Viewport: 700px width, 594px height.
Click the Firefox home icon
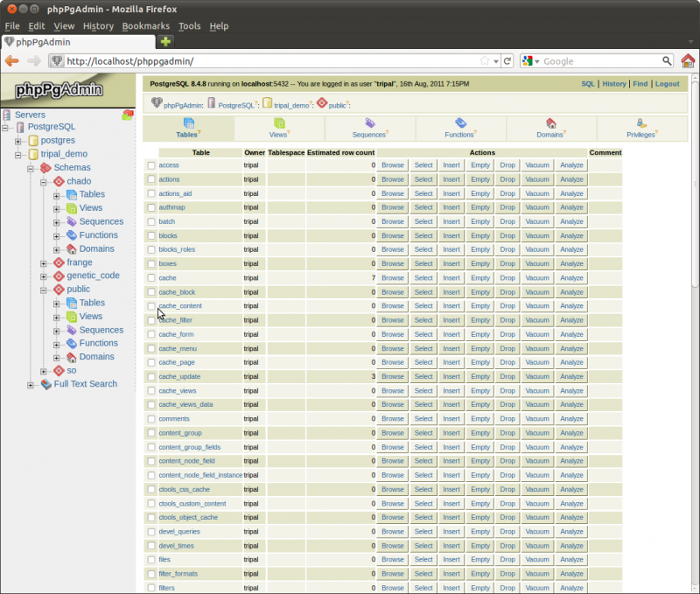(688, 60)
